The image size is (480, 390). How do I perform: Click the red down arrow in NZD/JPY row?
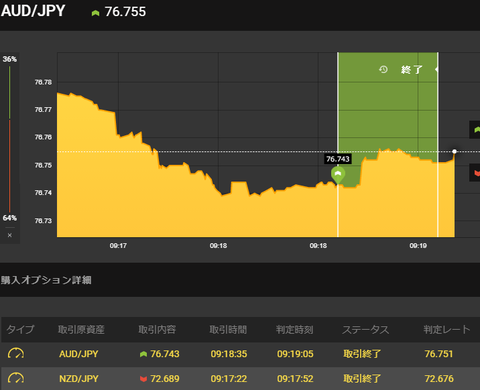tap(143, 379)
